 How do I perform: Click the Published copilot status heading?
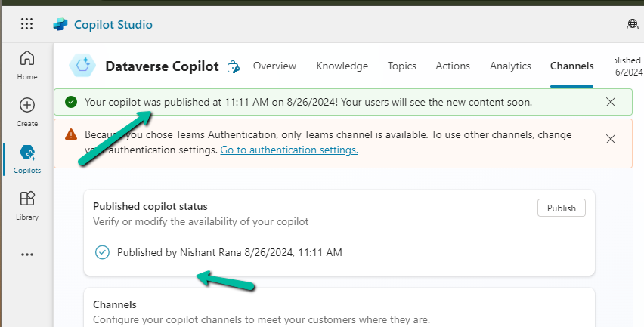(150, 206)
